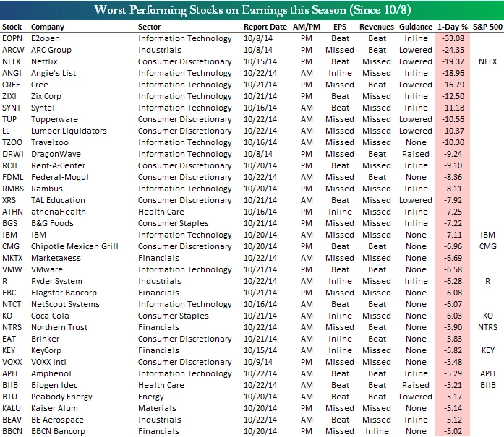Click IBM in the S&P 500 column
Screen dimensions: 504x437
click(x=487, y=235)
